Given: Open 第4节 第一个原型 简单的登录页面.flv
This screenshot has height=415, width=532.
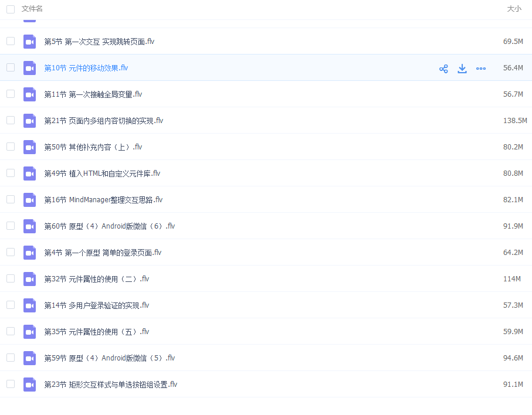Looking at the screenshot, I should pyautogui.click(x=103, y=253).
